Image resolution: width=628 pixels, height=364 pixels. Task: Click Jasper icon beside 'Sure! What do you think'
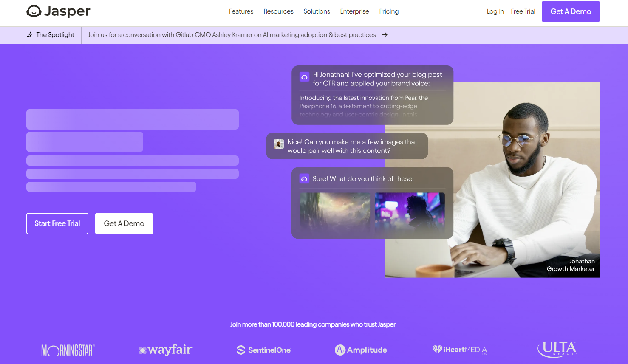pyautogui.click(x=304, y=179)
